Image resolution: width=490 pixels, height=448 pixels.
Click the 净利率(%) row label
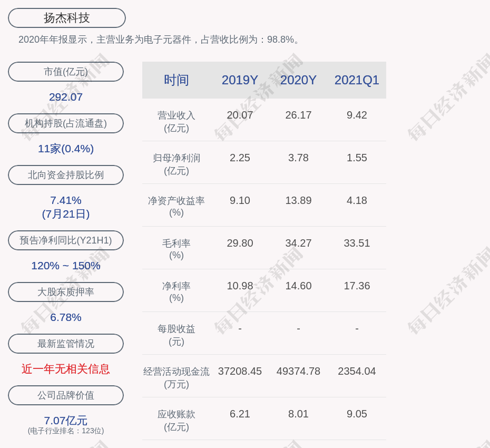pos(177,292)
